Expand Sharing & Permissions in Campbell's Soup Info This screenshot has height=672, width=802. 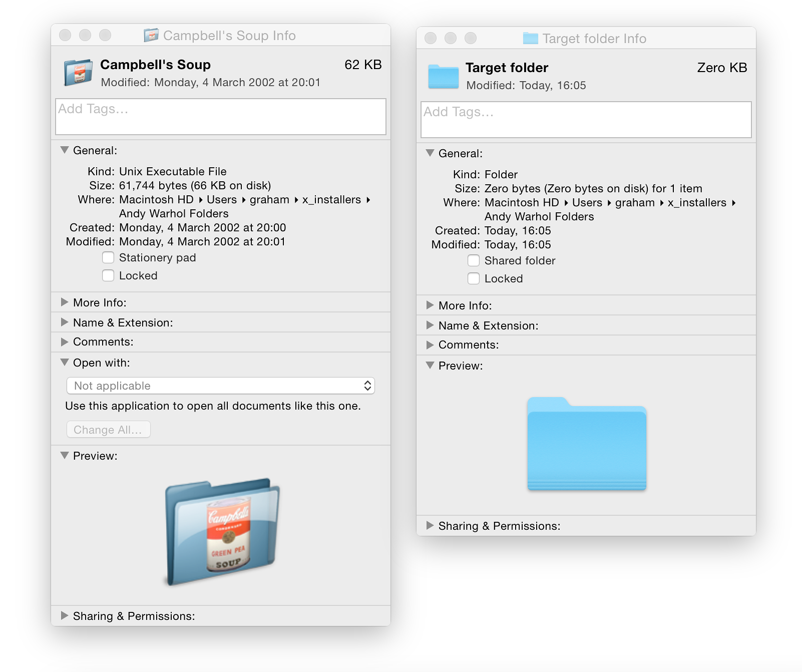64,615
